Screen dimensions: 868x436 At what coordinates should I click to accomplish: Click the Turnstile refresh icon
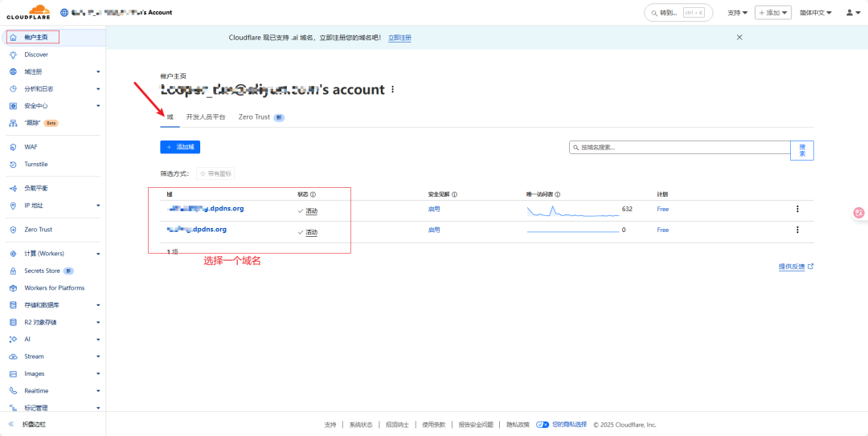point(14,165)
